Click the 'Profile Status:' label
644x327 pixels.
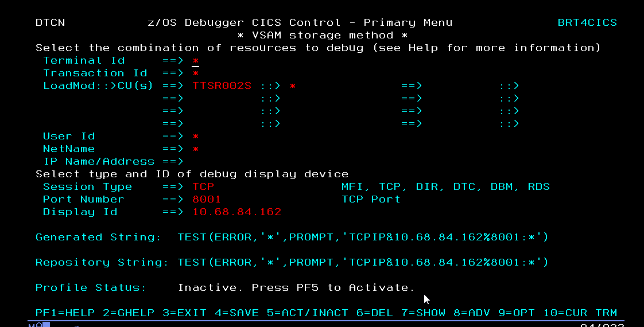click(91, 287)
